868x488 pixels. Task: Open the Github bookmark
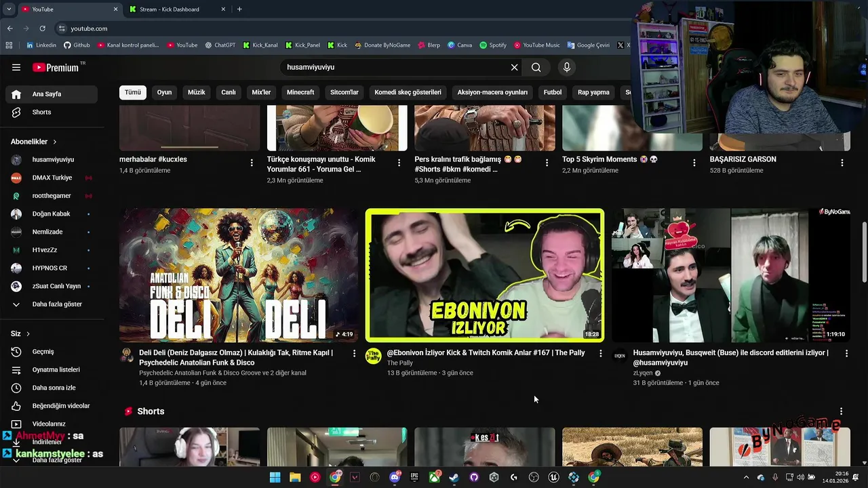click(77, 45)
